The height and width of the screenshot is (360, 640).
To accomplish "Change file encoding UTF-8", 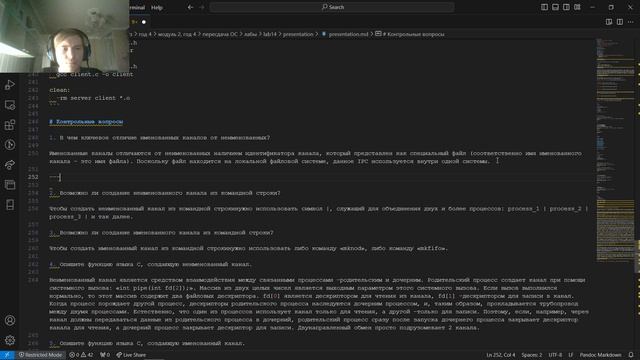I will coord(555,355).
